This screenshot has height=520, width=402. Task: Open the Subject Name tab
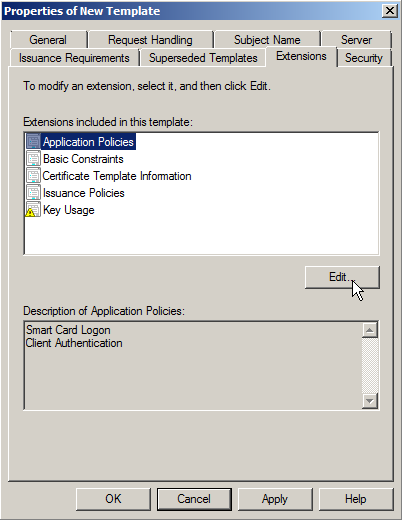pos(267,40)
